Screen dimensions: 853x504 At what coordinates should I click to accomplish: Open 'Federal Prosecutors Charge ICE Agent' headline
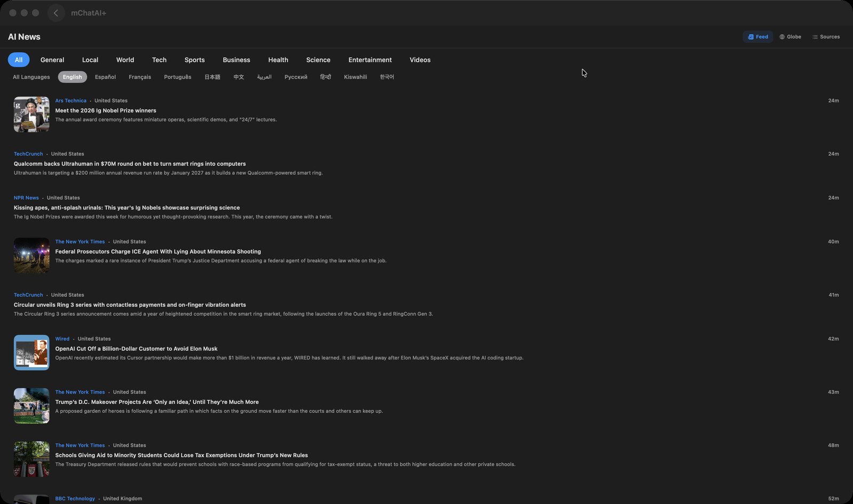pyautogui.click(x=158, y=251)
